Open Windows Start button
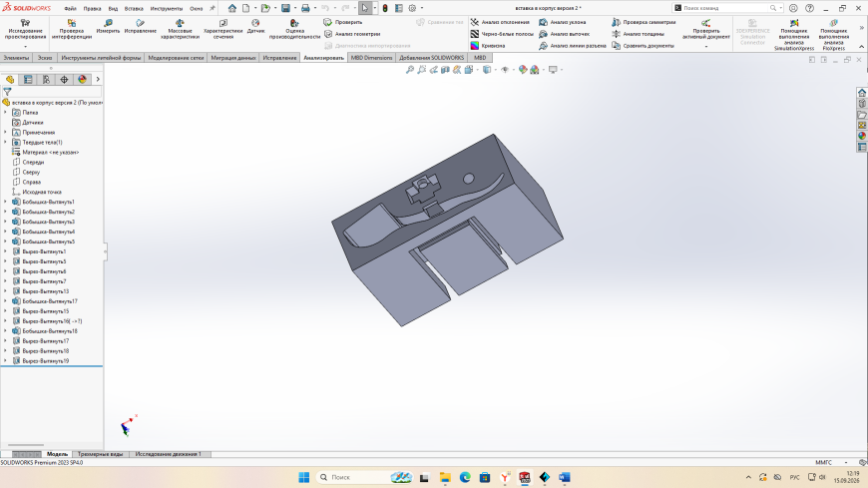 [x=304, y=477]
